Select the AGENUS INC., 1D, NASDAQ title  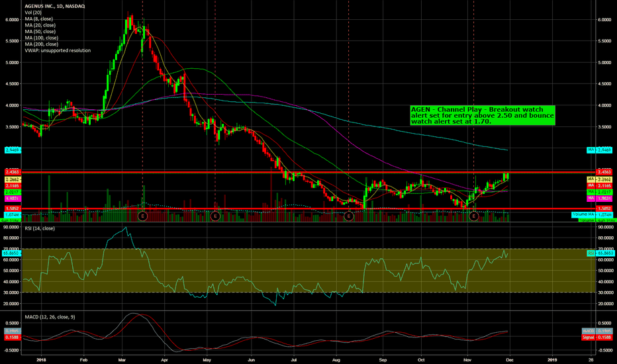(55, 7)
